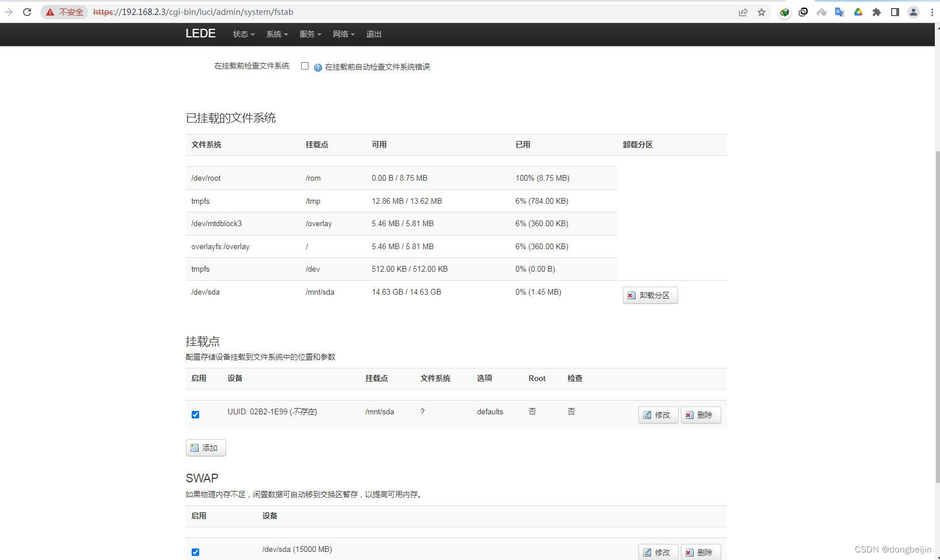The height and width of the screenshot is (560, 940).
Task: Click the page vertical scrollbar
Action: 937,317
